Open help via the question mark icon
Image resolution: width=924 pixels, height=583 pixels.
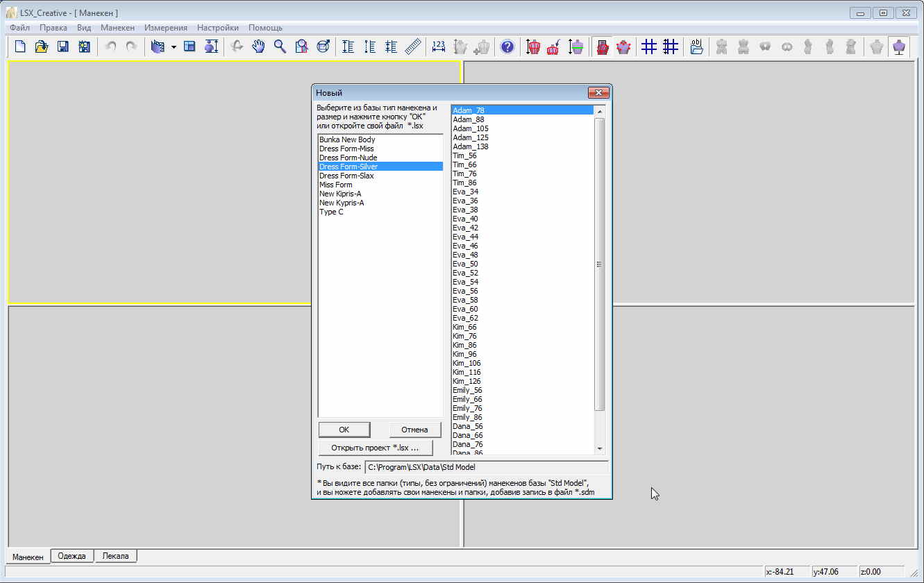coord(507,47)
